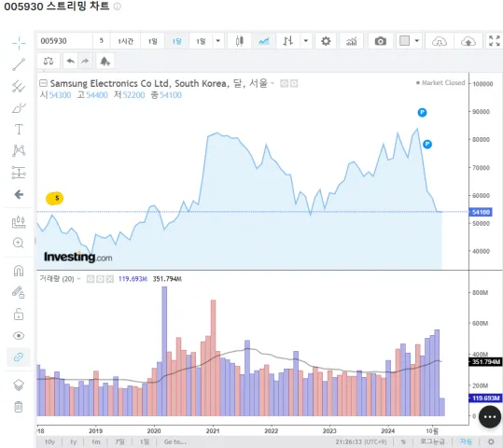Take a chart snapshot with camera icon
The image size is (503, 448).
point(381,41)
